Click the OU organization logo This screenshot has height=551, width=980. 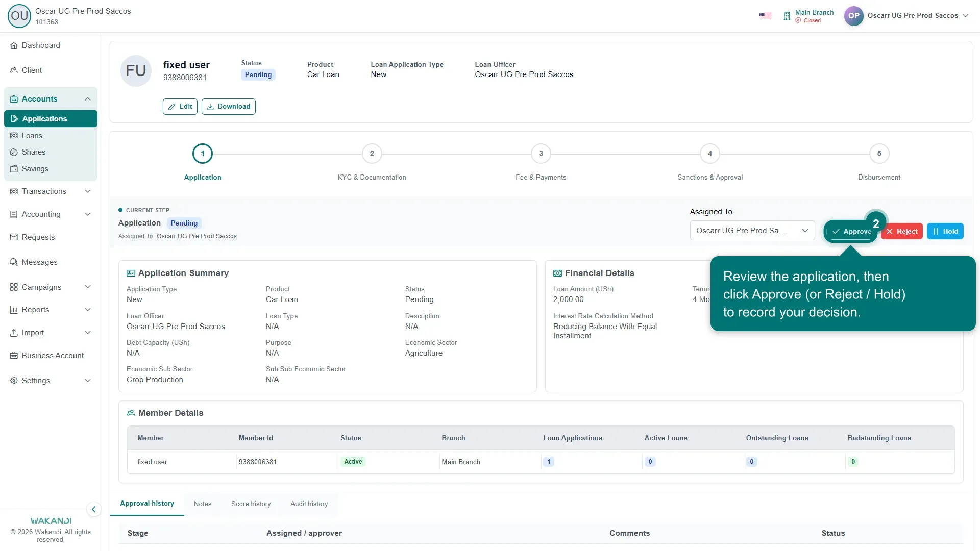point(19,16)
